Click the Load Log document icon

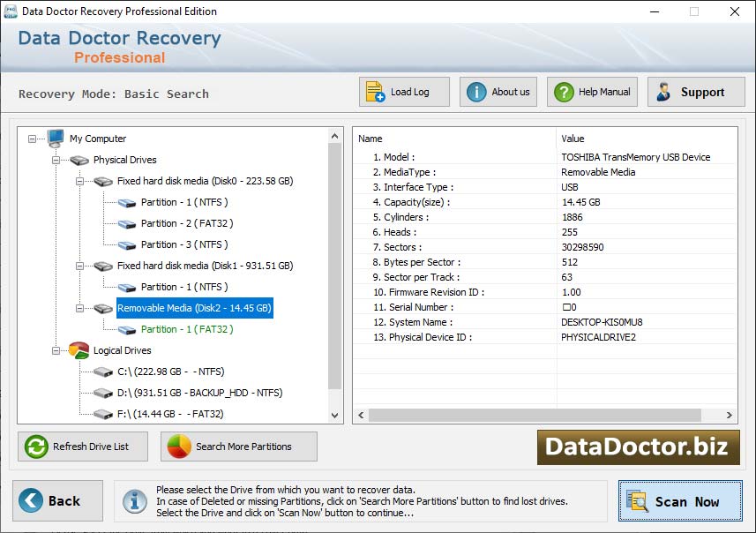[x=375, y=92]
